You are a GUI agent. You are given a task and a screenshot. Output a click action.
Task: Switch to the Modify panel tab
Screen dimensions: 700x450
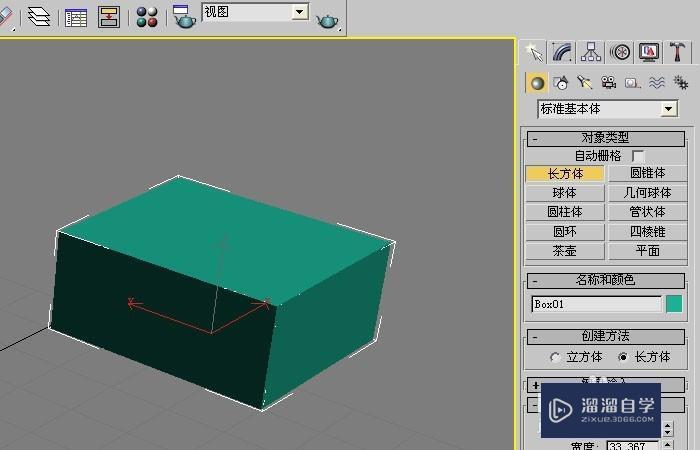coord(562,52)
